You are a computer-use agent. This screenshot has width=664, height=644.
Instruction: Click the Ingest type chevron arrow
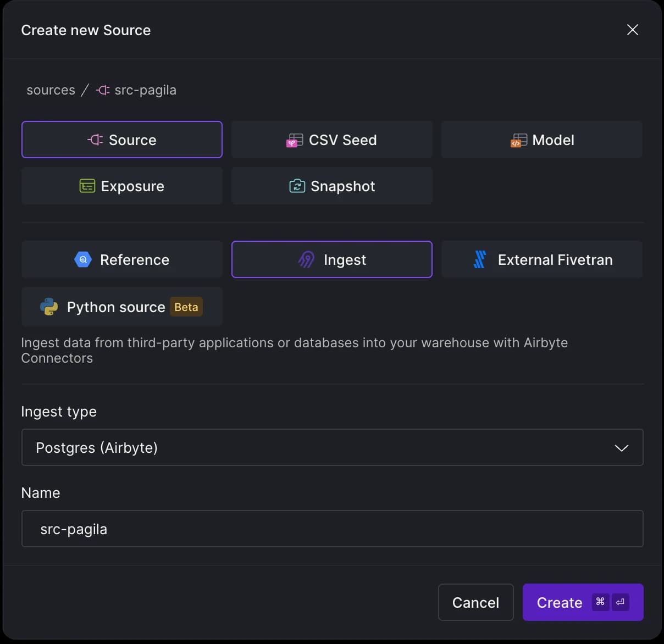tap(621, 448)
